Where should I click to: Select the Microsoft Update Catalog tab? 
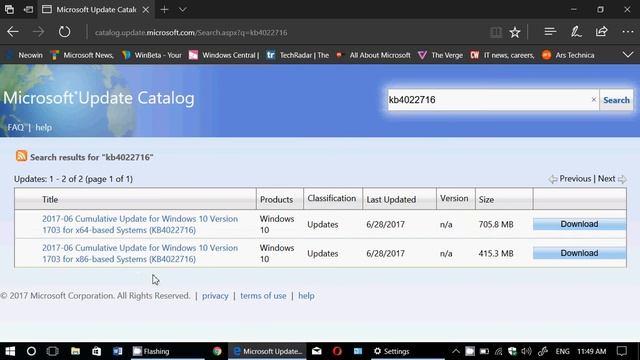pyautogui.click(x=96, y=9)
